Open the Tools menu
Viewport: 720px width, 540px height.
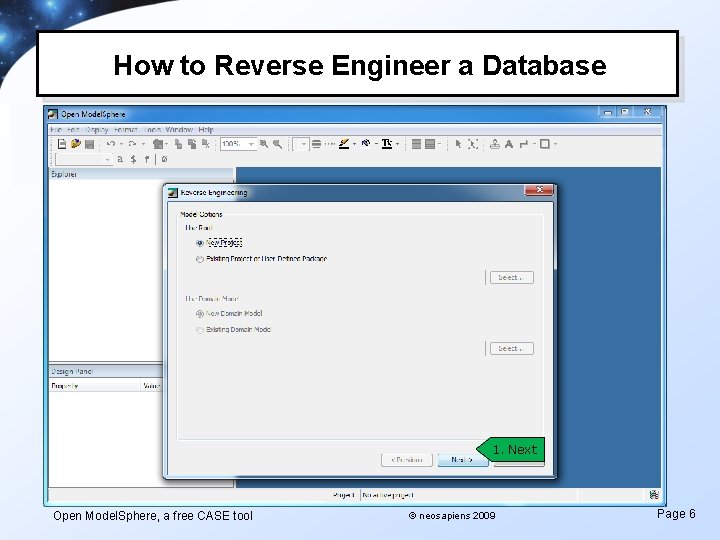(152, 130)
